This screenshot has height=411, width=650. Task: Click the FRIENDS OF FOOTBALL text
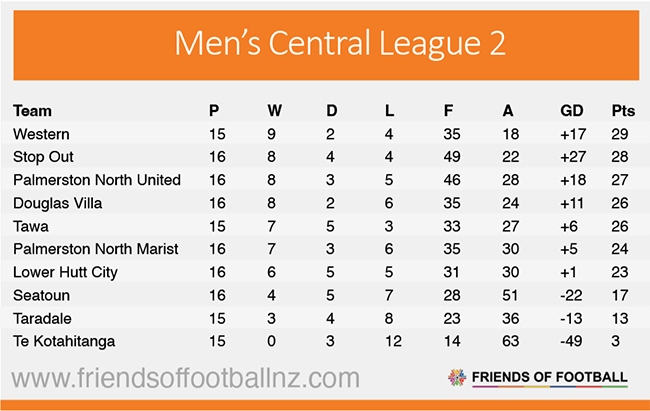[552, 378]
